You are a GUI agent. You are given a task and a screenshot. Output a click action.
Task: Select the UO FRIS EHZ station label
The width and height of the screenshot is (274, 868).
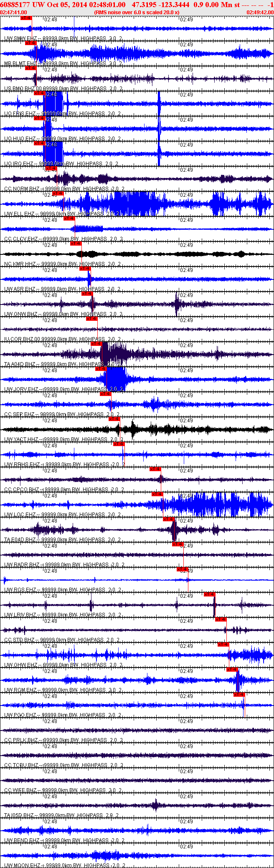[x=62, y=114]
